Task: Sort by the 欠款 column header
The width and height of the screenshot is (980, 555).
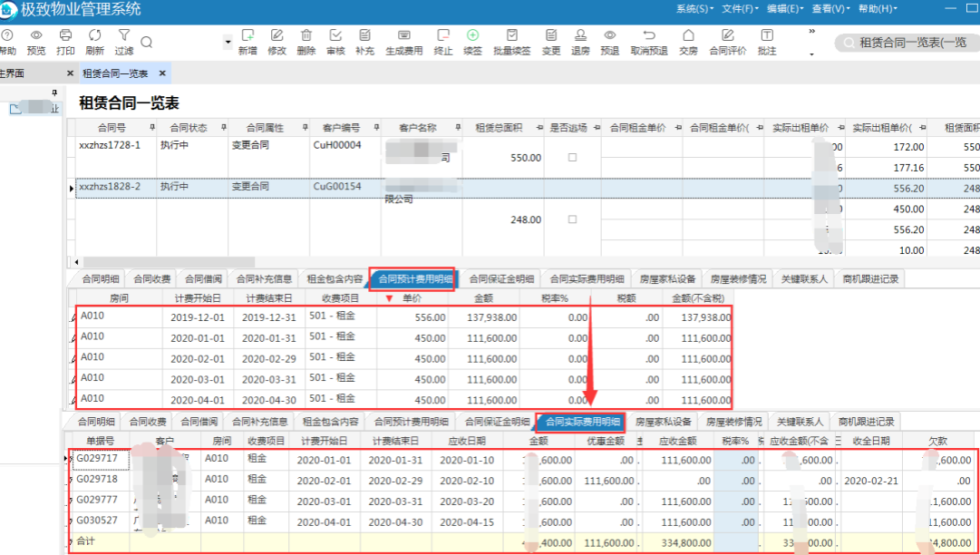Action: pos(938,441)
